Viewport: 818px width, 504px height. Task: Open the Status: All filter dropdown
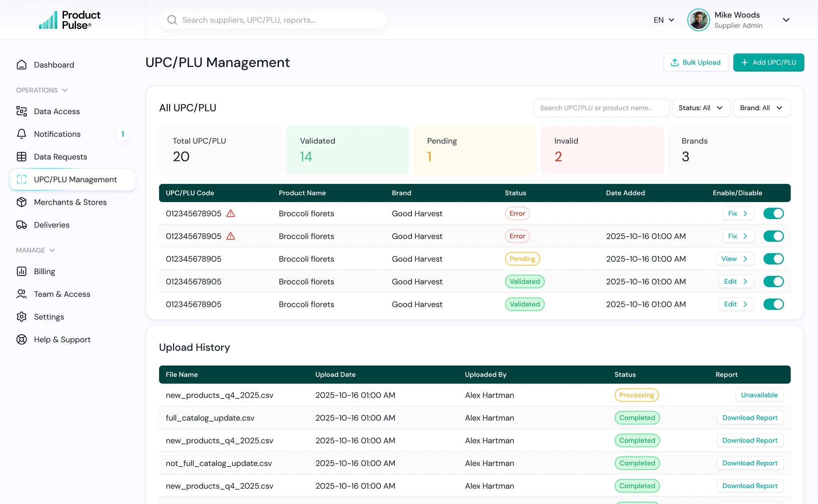(701, 108)
